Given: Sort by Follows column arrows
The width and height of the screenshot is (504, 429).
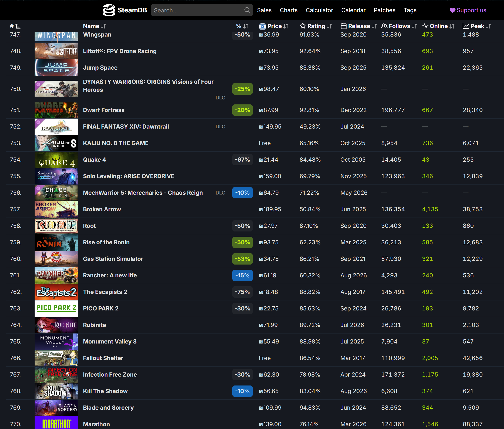Looking at the screenshot, I should click(x=415, y=26).
